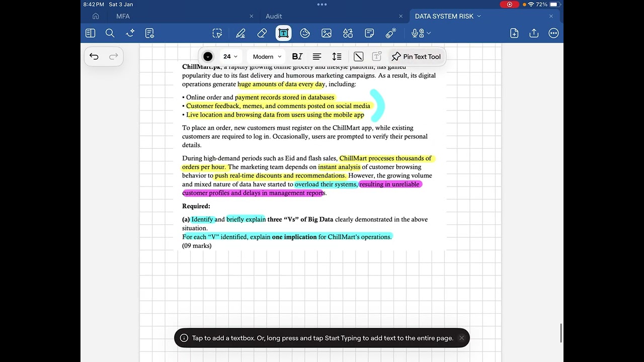644x362 pixels.
Task: Insert an image with picture tool
Action: click(327, 33)
